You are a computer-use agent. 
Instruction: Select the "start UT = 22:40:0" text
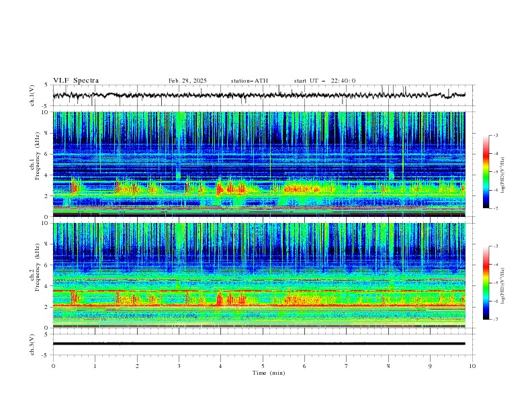pyautogui.click(x=324, y=81)
